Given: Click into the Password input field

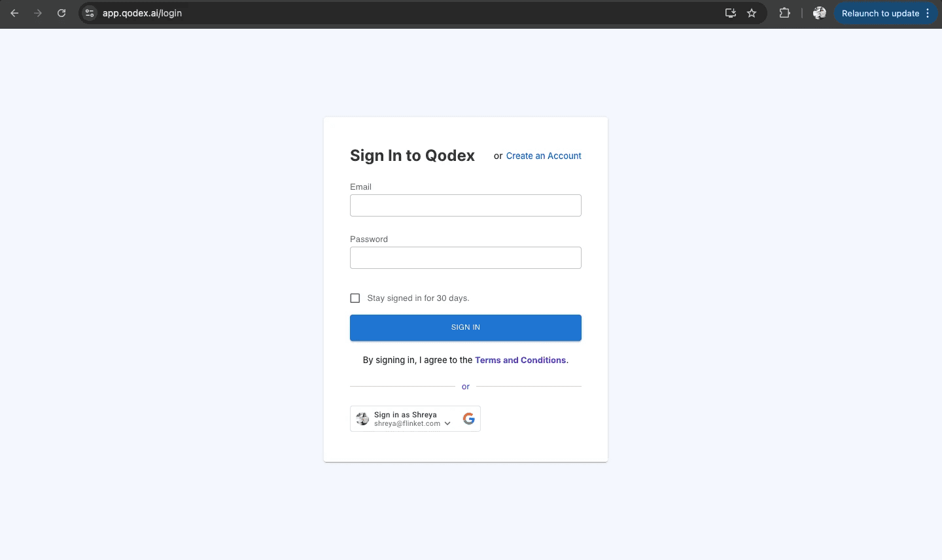Looking at the screenshot, I should coord(466,258).
